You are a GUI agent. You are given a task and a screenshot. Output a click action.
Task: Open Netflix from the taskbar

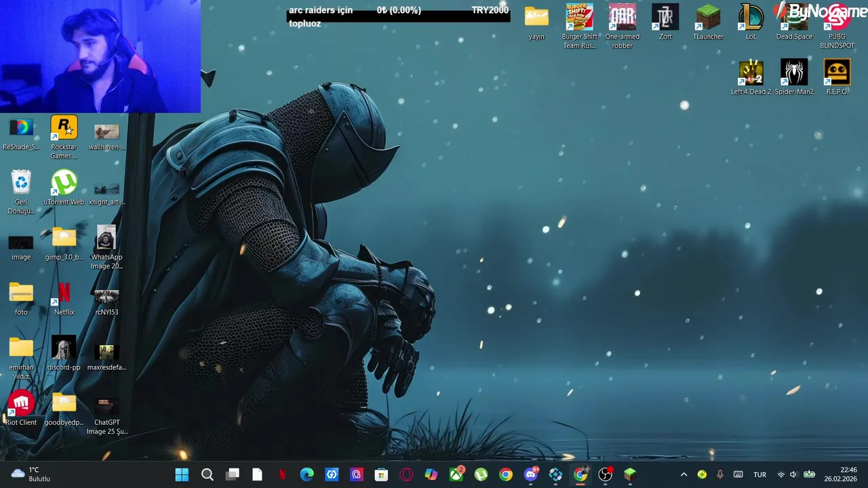(282, 474)
